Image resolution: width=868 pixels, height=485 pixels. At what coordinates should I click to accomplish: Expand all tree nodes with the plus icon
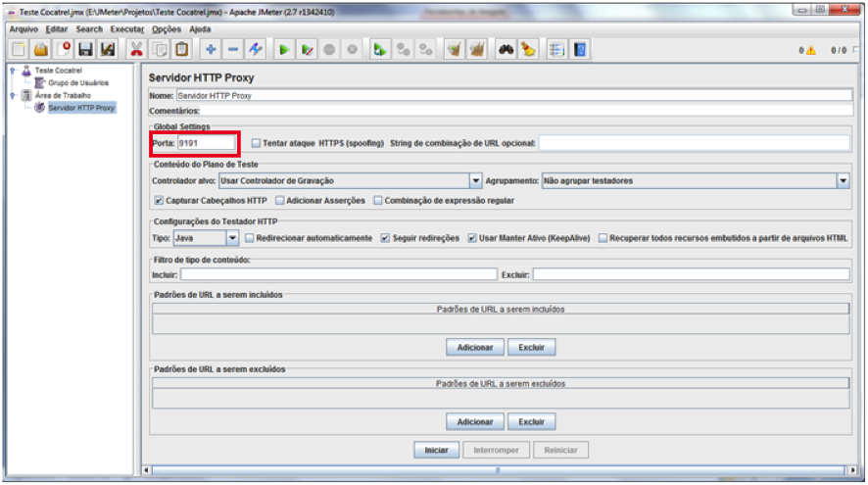(x=211, y=50)
